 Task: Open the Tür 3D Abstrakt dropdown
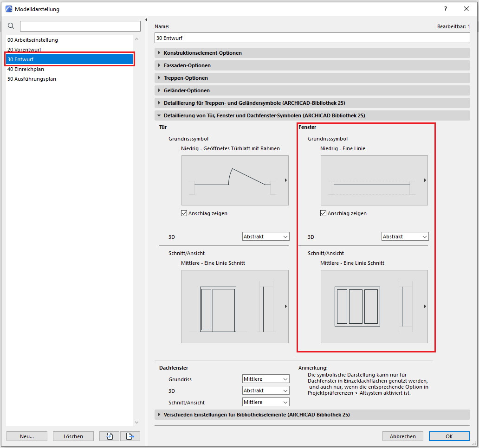(265, 237)
